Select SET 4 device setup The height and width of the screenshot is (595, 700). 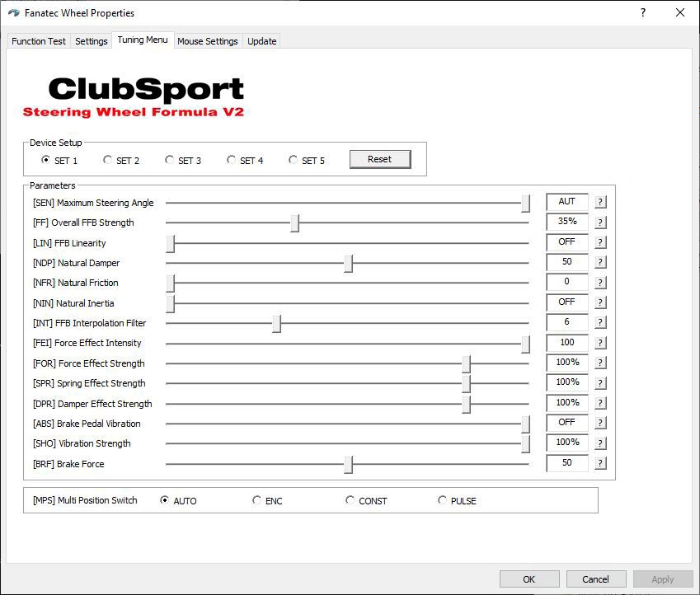point(245,160)
